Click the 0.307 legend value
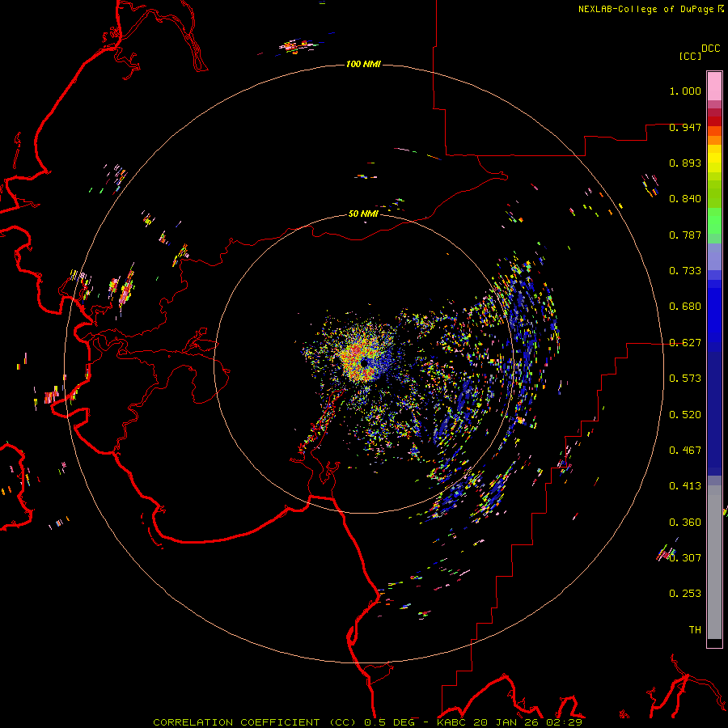Screen dimensions: 728x728 pos(685,557)
